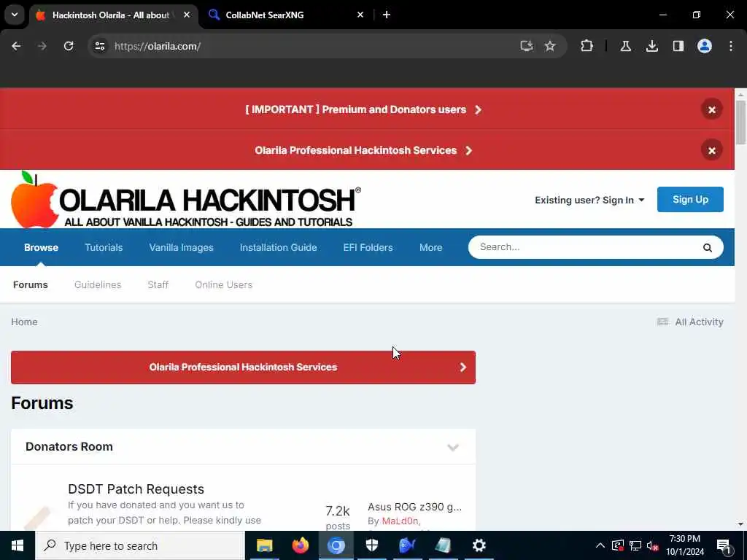Select the Hackintosh Olarila tab
This screenshot has height=560, width=747.
[x=115, y=15]
